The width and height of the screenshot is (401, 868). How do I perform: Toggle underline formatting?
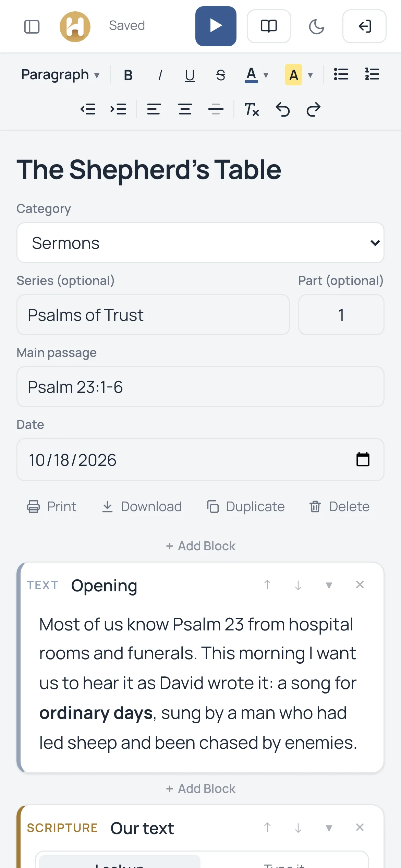click(x=190, y=75)
